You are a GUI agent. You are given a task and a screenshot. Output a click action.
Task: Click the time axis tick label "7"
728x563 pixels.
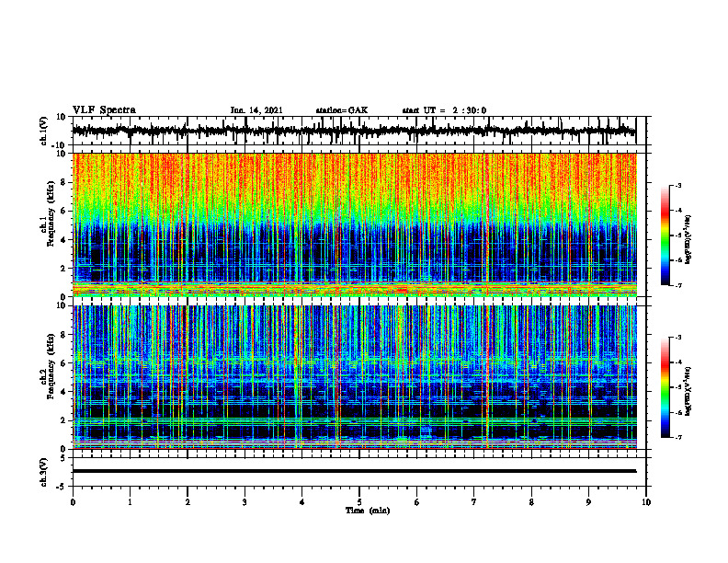(474, 502)
